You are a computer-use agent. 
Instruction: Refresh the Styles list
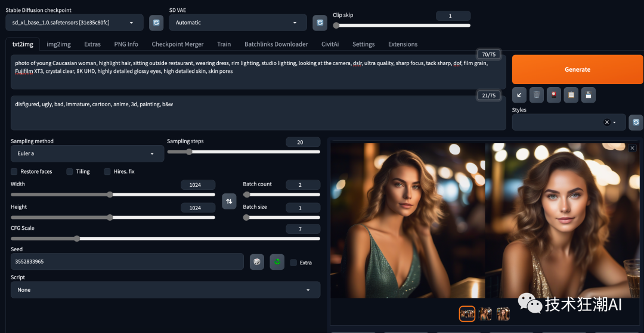pyautogui.click(x=636, y=122)
